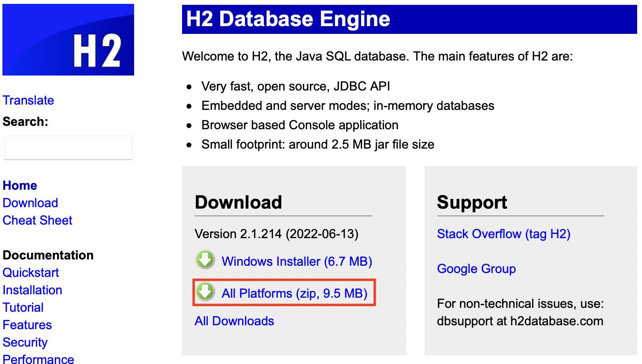Go to the Home page link

coord(20,185)
